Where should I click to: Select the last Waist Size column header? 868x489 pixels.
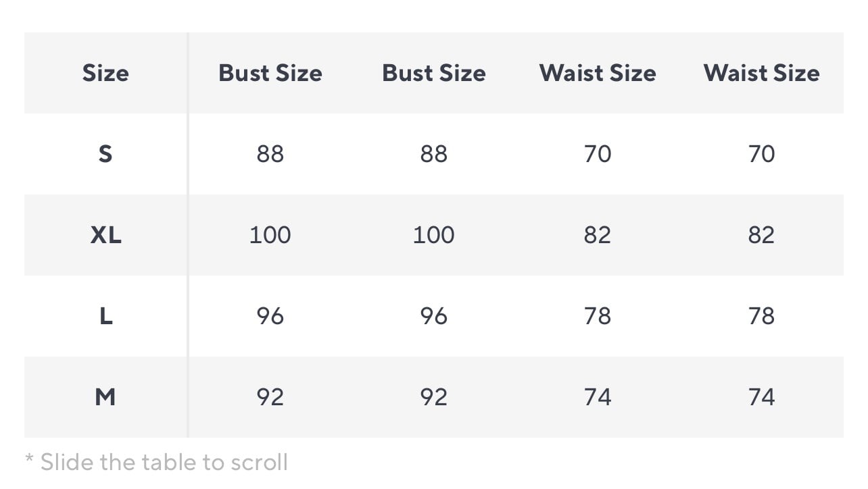[761, 73]
